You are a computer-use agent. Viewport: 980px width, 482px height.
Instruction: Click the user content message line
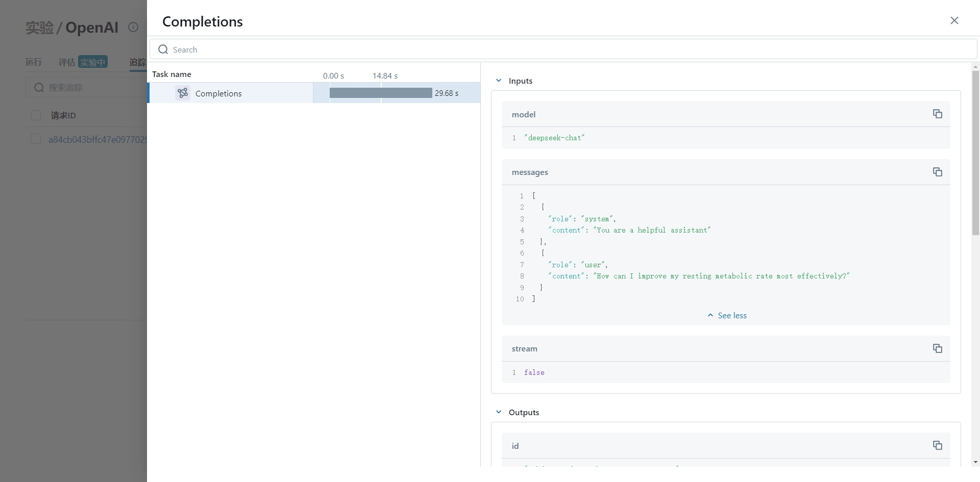(699, 276)
